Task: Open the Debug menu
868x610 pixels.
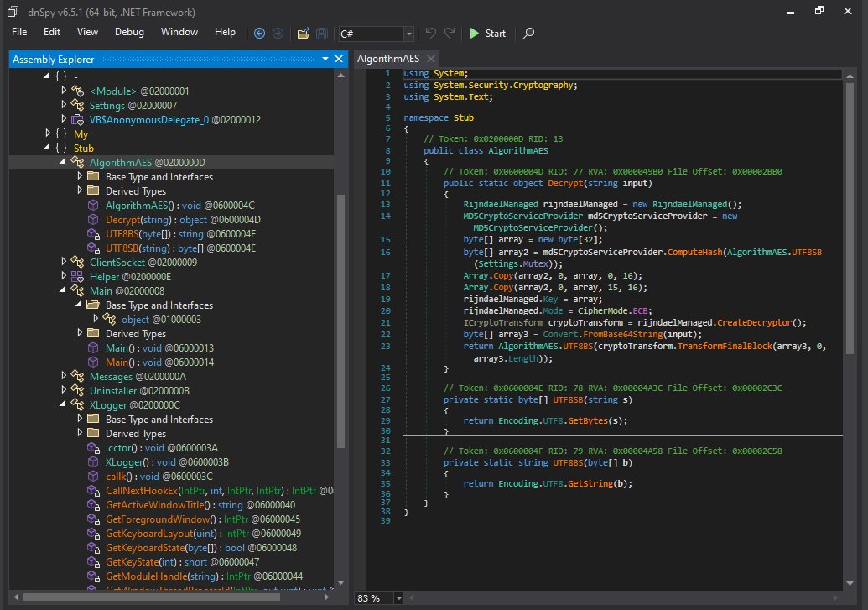Action: click(x=129, y=32)
